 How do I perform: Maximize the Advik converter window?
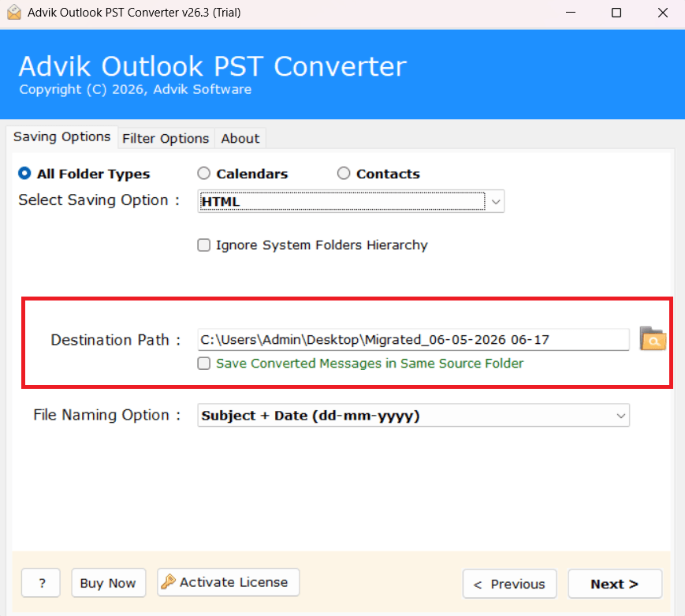[x=616, y=13]
